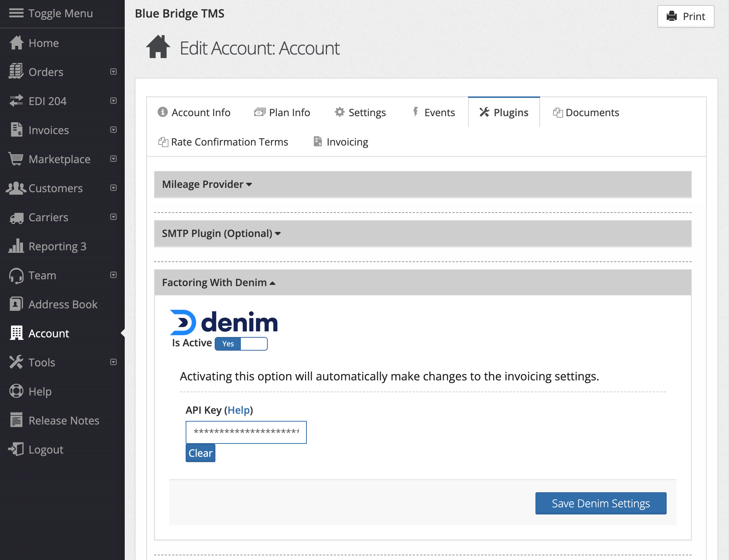Viewport: 729px width, 560px height.
Task: Toggle the Is Active Yes switch
Action: point(241,344)
